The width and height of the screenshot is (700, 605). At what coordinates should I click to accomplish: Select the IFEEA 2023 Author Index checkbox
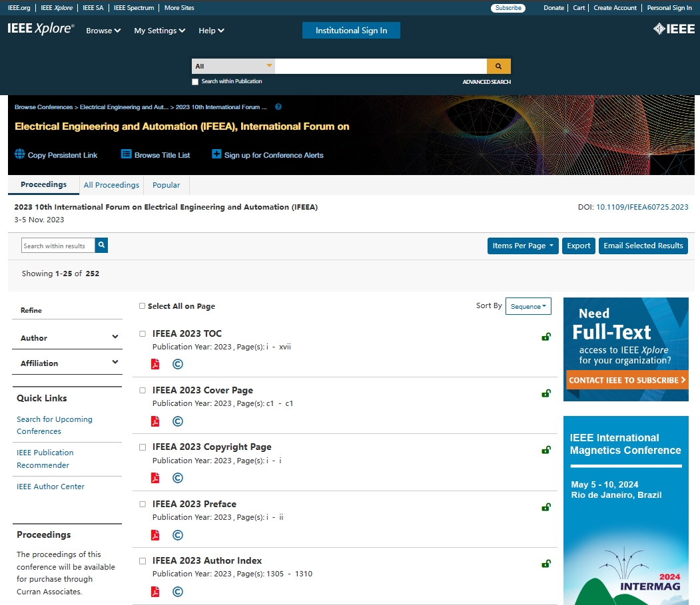[143, 561]
